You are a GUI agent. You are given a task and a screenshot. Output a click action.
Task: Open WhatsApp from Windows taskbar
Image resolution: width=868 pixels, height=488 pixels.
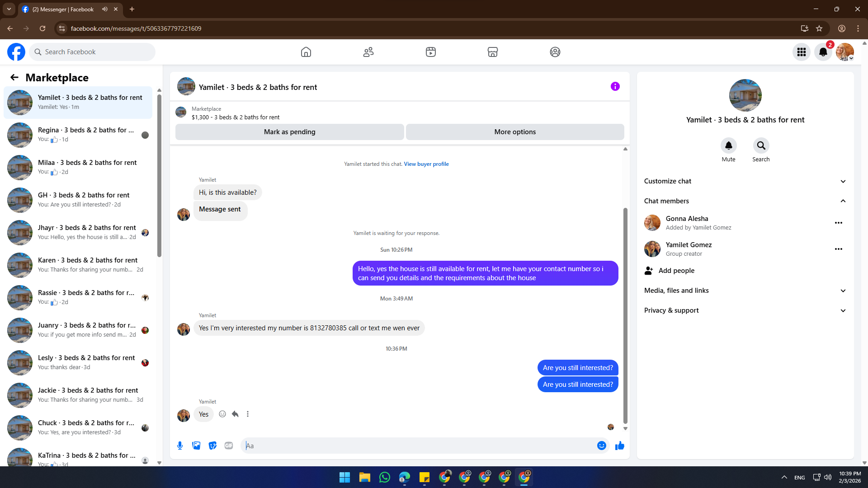click(384, 477)
